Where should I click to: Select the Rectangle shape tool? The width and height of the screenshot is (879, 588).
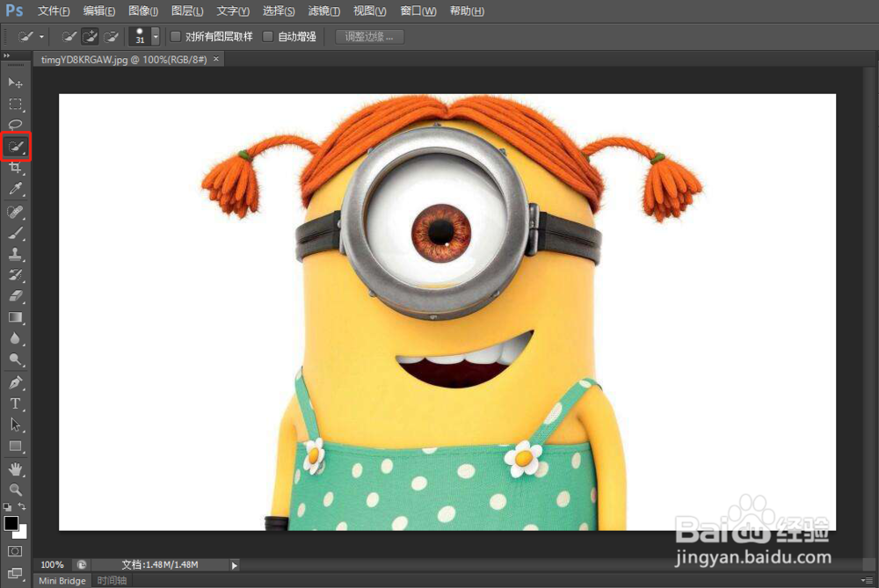[x=15, y=446]
